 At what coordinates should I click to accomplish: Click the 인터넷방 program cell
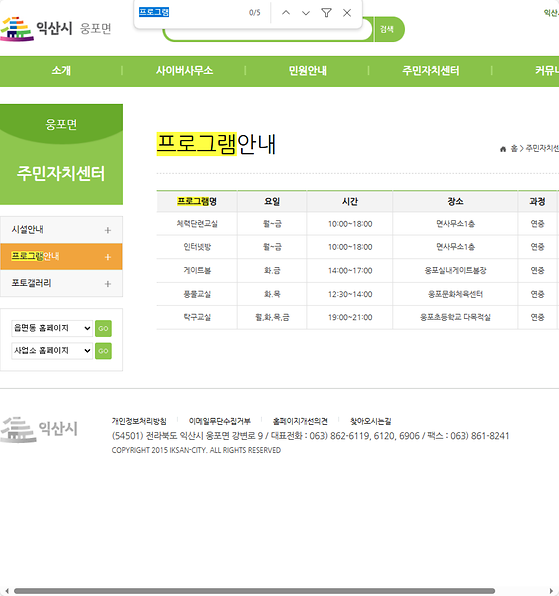pyautogui.click(x=197, y=247)
